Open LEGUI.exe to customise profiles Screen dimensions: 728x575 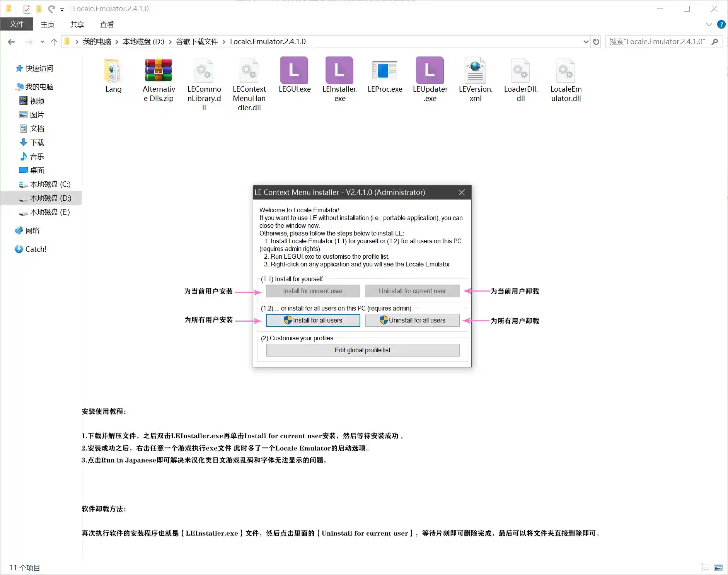pyautogui.click(x=294, y=71)
